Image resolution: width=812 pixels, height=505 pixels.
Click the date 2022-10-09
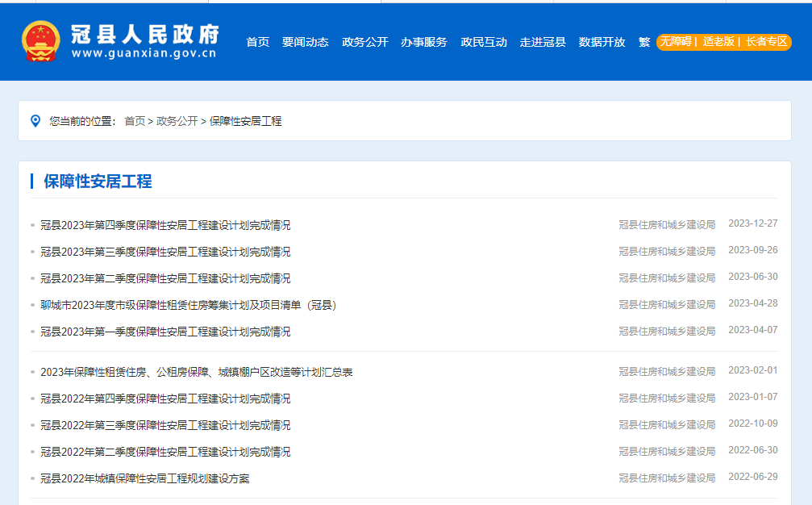(x=753, y=424)
